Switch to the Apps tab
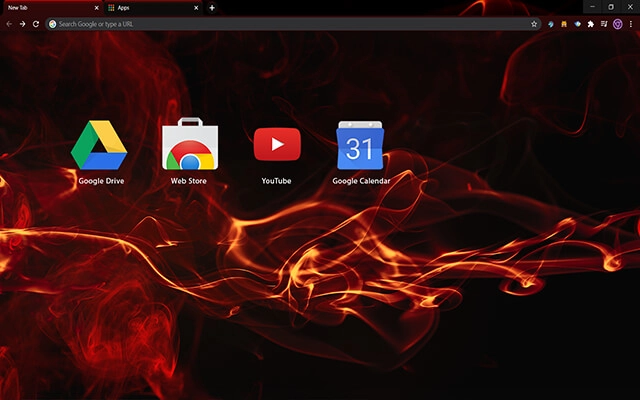The width and height of the screenshot is (640, 400). pyautogui.click(x=153, y=8)
